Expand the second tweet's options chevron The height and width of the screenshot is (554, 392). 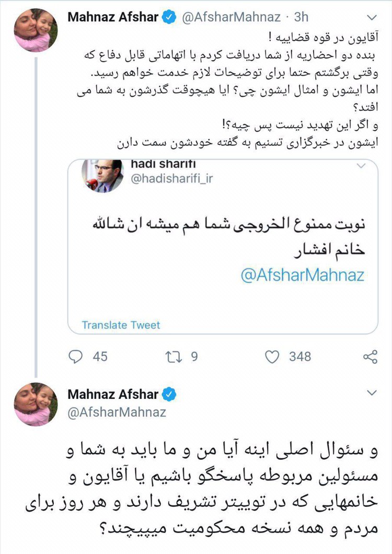372,393
